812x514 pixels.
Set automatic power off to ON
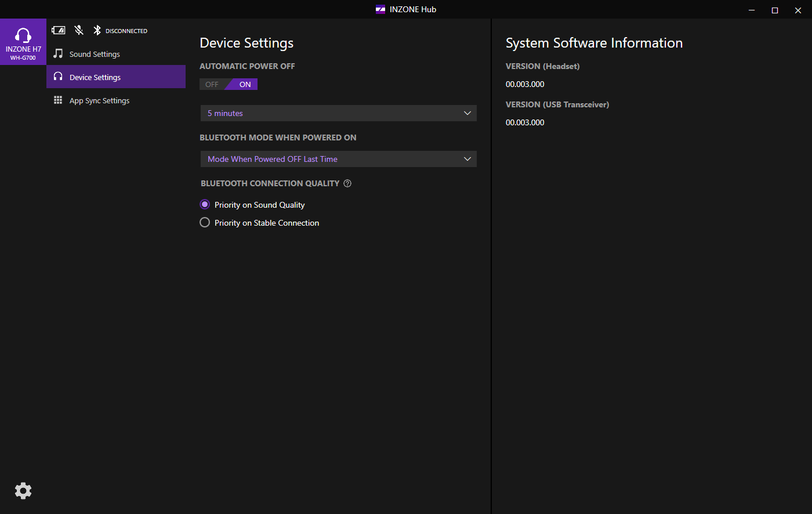(x=244, y=85)
